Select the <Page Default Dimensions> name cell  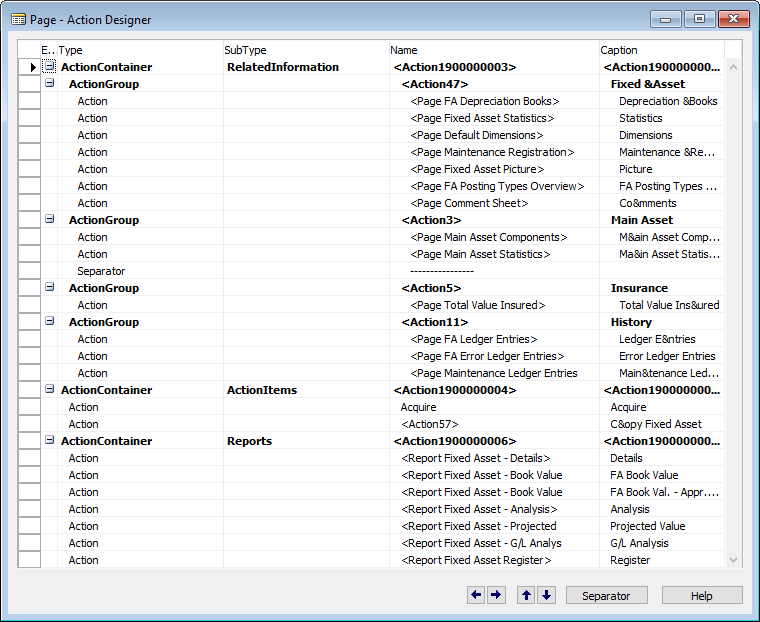click(x=494, y=135)
